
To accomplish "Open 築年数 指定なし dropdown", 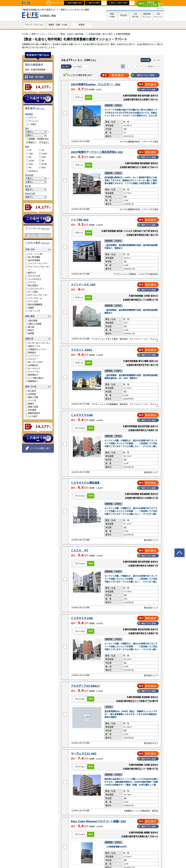I will (x=36, y=189).
